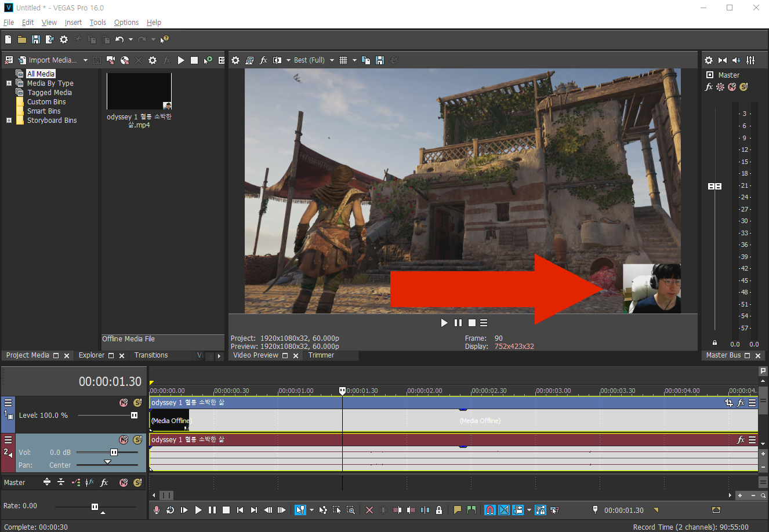Click Import Media button
Viewport: 769px width, 532px height.
[x=47, y=60]
